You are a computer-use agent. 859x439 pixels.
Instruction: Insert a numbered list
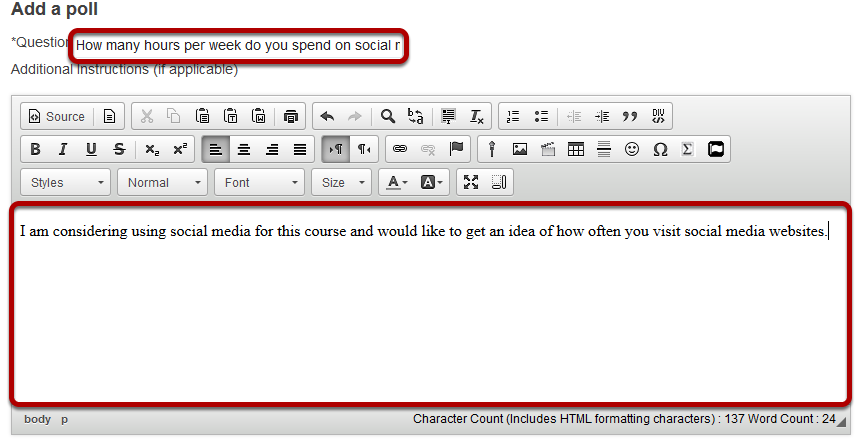pos(513,116)
